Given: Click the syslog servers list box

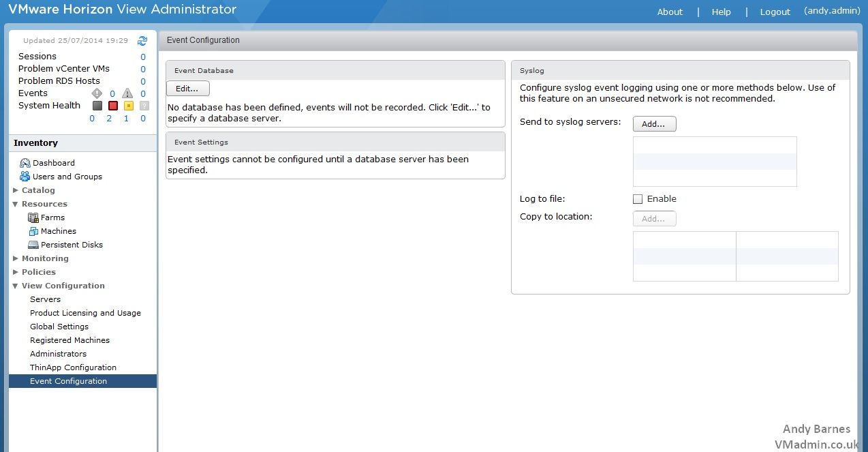Looking at the screenshot, I should pos(715,162).
